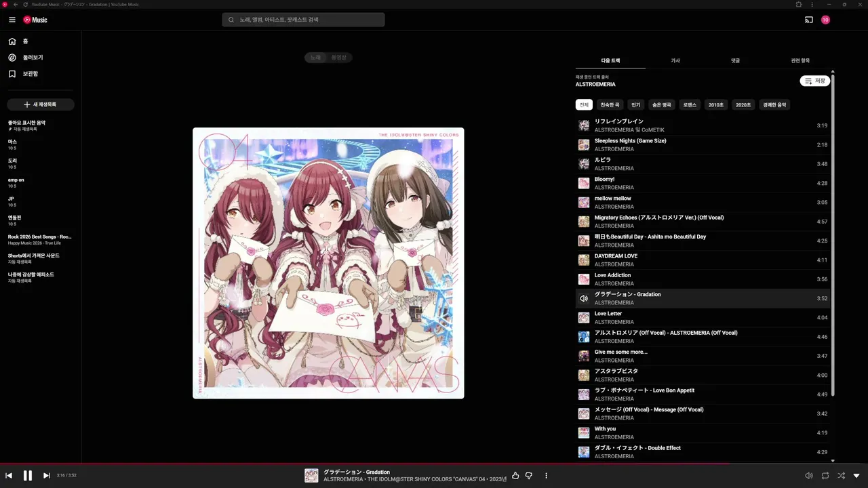Select the 인기 filter chip
This screenshot has width=868, height=488.
[x=635, y=104]
